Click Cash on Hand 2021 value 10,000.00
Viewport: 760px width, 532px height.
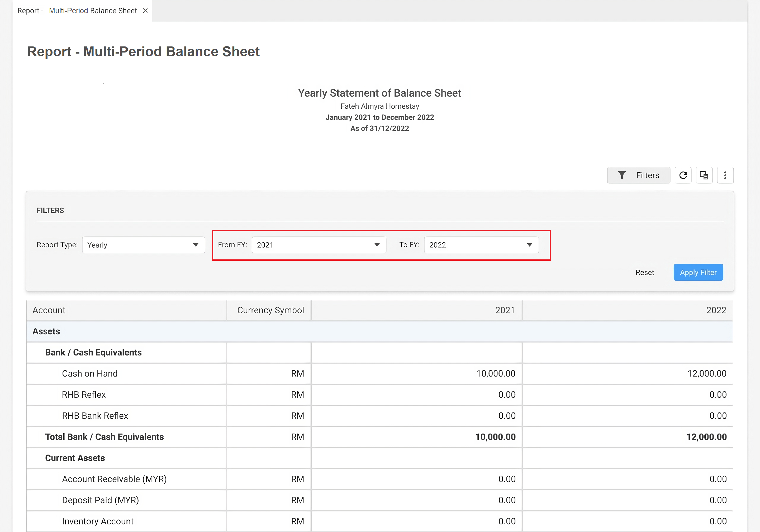click(496, 373)
